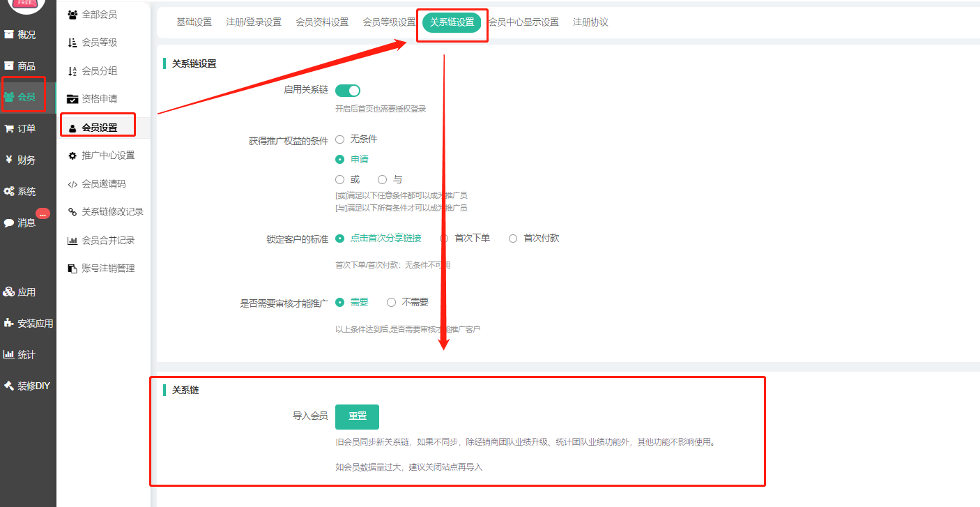The height and width of the screenshot is (507, 980).
Task: Click the hint starting with 以上条件达到后
Action: pos(408,328)
